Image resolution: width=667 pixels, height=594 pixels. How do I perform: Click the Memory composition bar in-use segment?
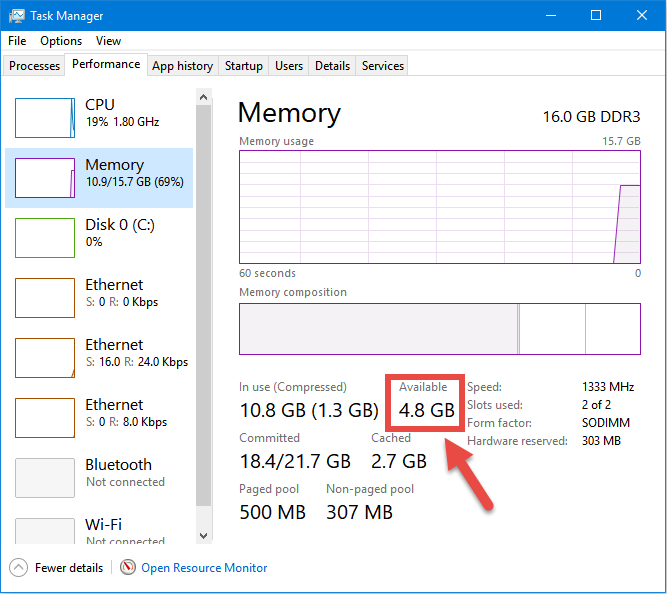point(379,329)
